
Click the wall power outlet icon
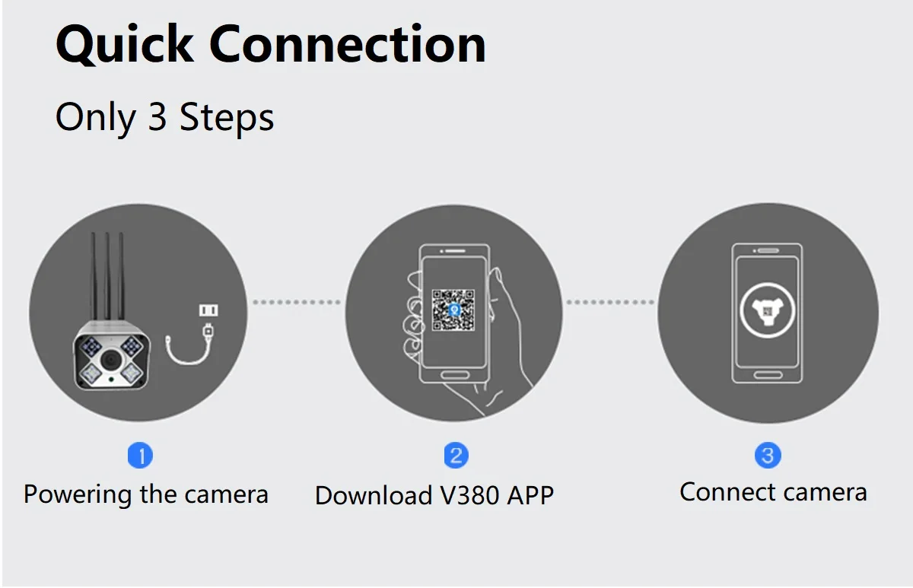pos(208,309)
